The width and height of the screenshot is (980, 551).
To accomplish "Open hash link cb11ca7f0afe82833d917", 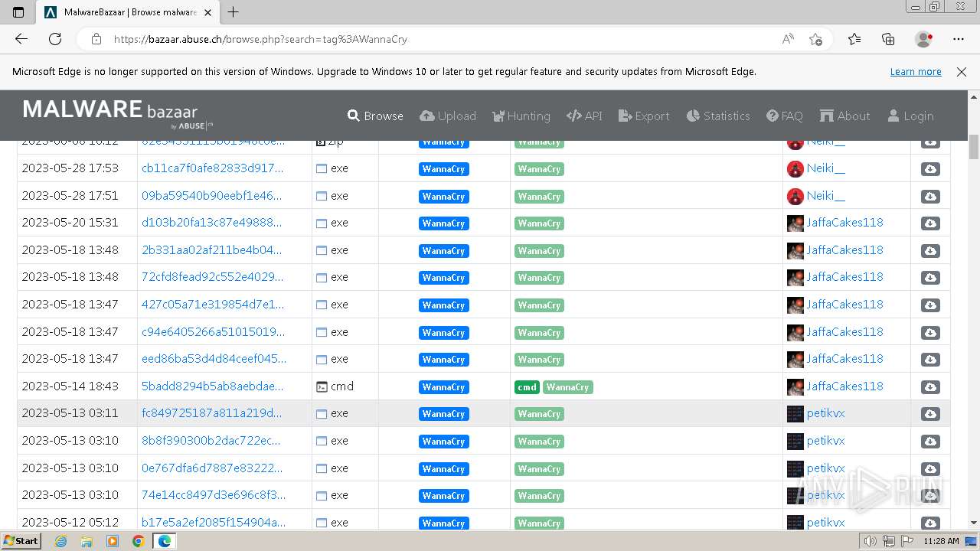I will (212, 168).
